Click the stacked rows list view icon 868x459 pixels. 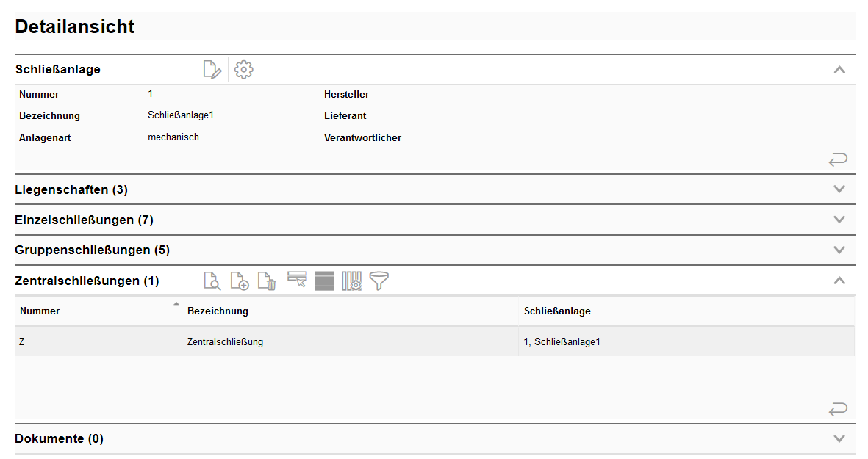pyautogui.click(x=324, y=281)
